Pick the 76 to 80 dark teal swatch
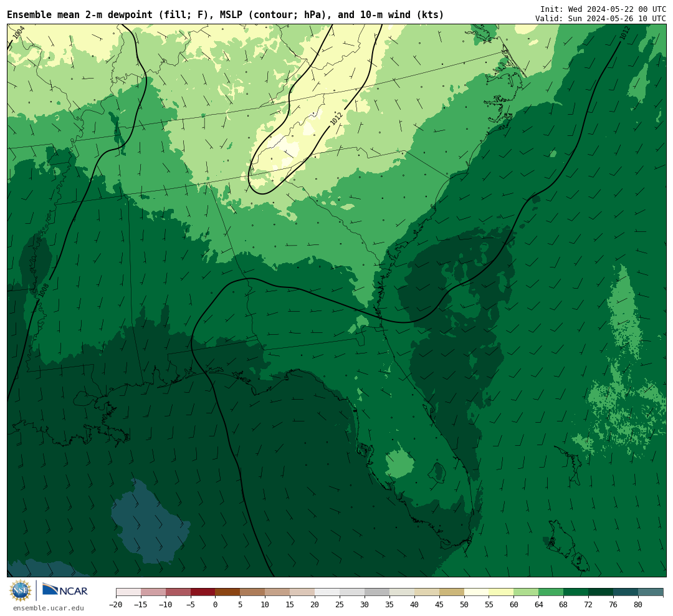 pos(626,592)
